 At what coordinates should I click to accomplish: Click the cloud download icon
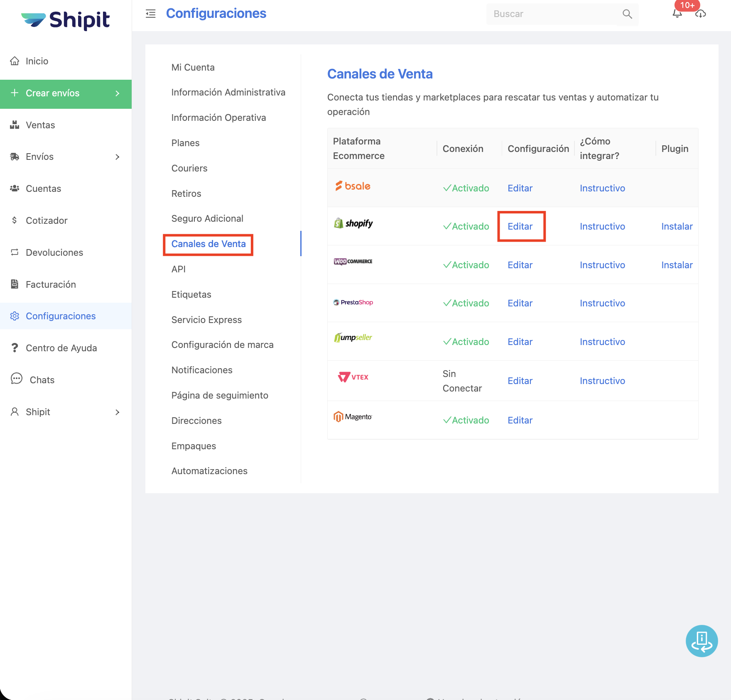(x=701, y=14)
